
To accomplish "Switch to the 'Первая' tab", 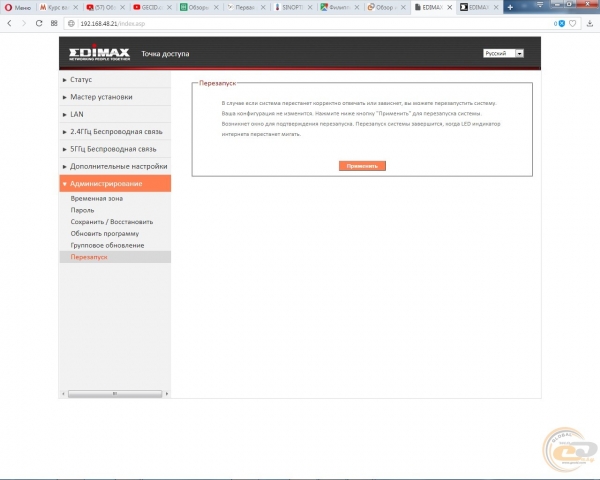I will coord(246,7).
